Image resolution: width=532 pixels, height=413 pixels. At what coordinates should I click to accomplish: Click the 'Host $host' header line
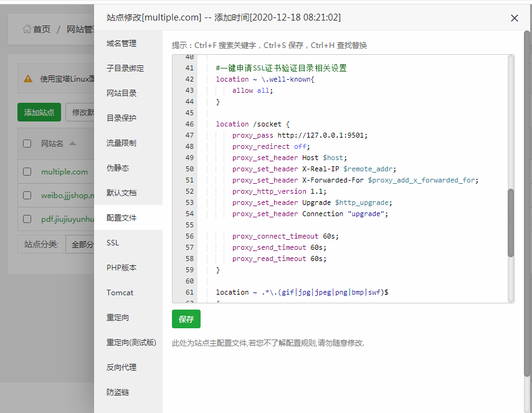coord(290,158)
